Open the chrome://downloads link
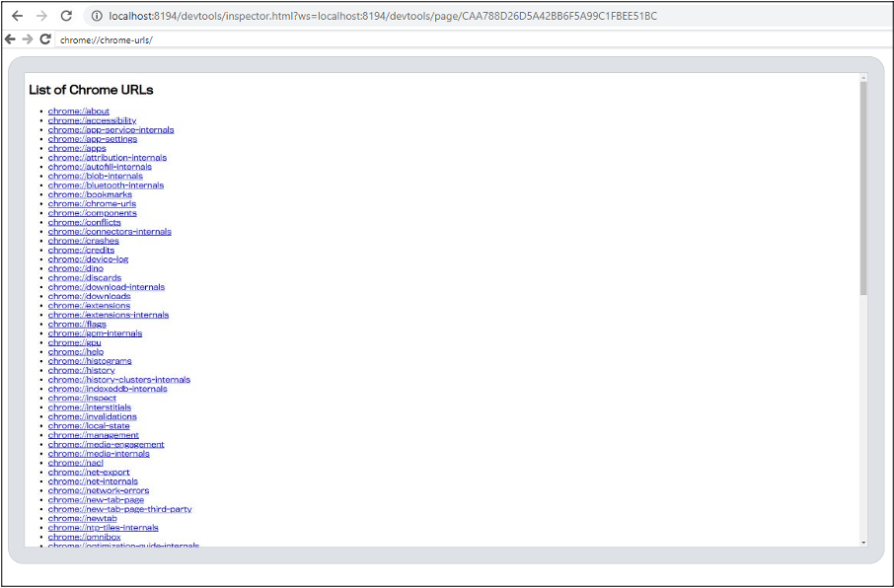This screenshot has height=588, width=894. pyautogui.click(x=90, y=296)
